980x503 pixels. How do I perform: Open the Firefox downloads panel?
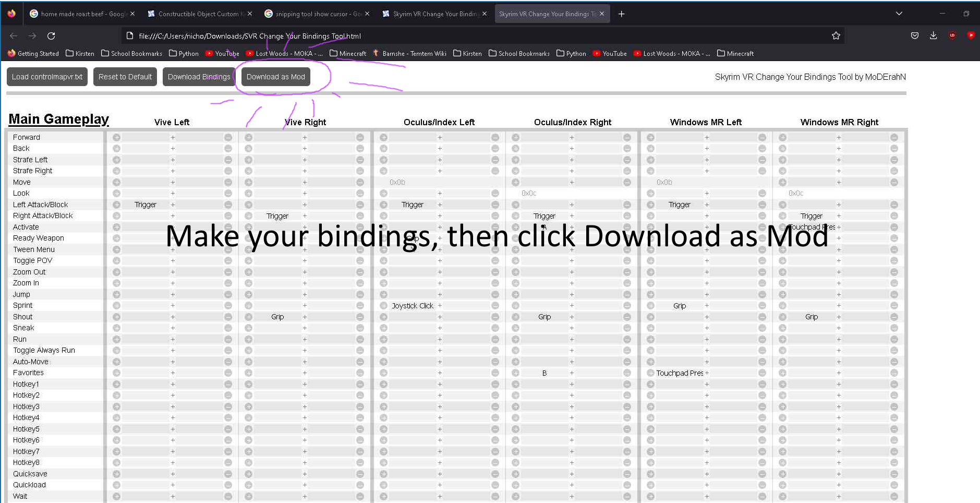tap(934, 35)
